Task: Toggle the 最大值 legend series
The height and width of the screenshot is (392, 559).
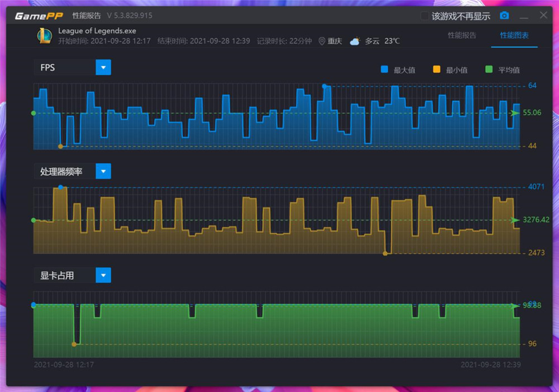Action: click(x=385, y=70)
